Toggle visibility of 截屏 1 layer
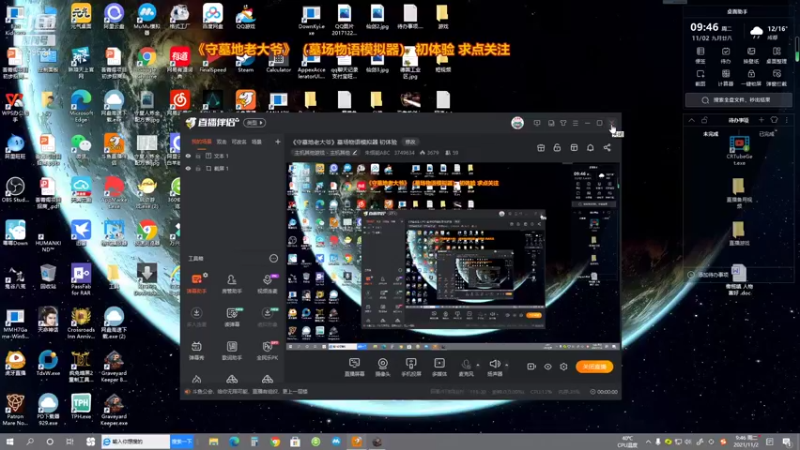This screenshot has width=800, height=450. point(188,168)
